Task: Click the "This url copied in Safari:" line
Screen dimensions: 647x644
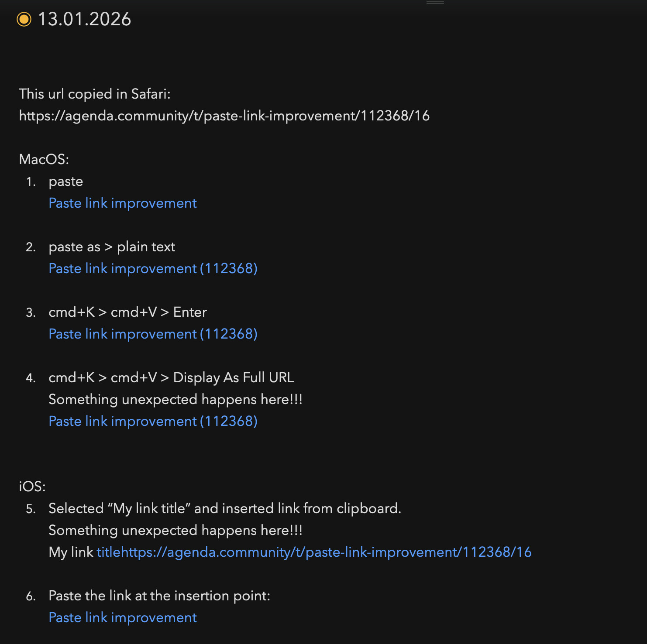Action: coord(95,94)
